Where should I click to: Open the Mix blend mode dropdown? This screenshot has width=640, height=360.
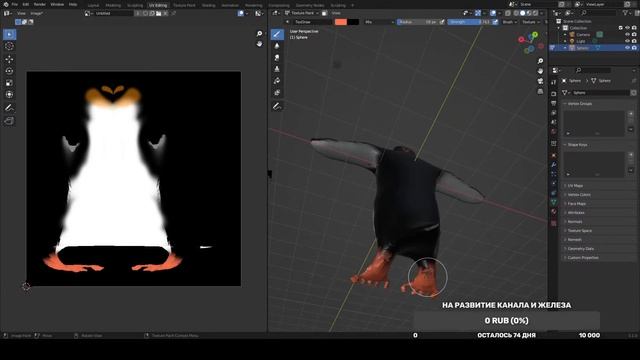(379, 22)
